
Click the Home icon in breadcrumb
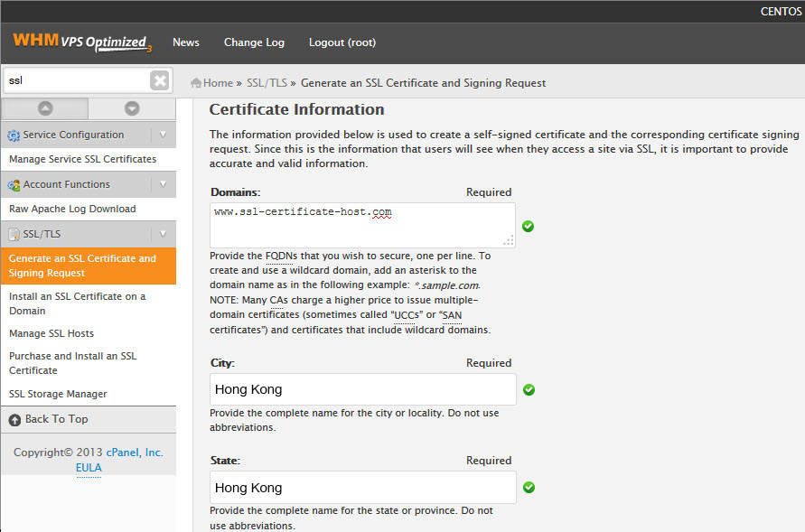coord(196,83)
